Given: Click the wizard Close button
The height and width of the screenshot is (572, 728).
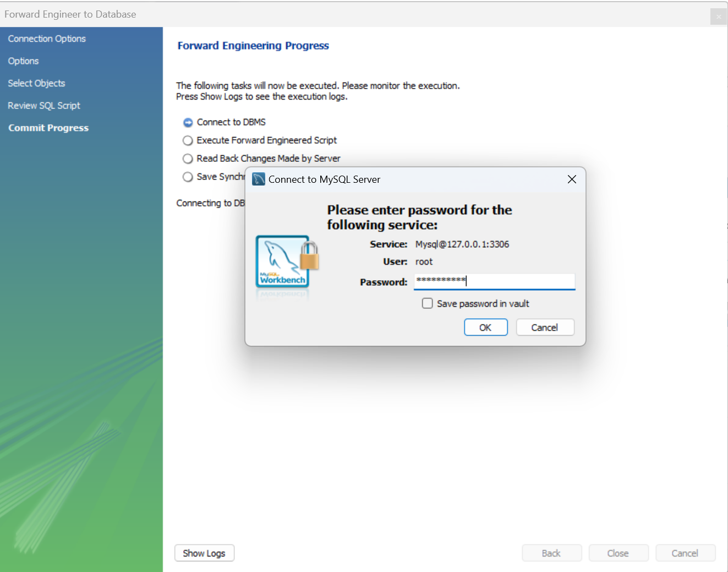Looking at the screenshot, I should [x=618, y=553].
